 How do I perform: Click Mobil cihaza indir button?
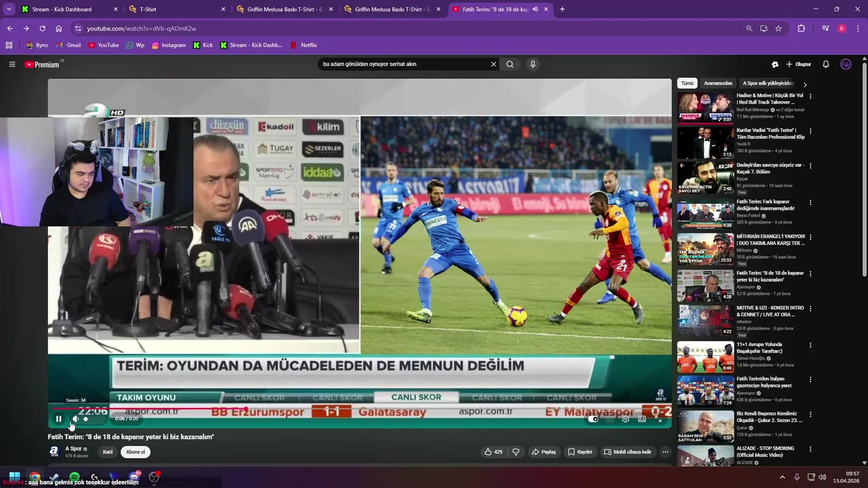[628, 452]
